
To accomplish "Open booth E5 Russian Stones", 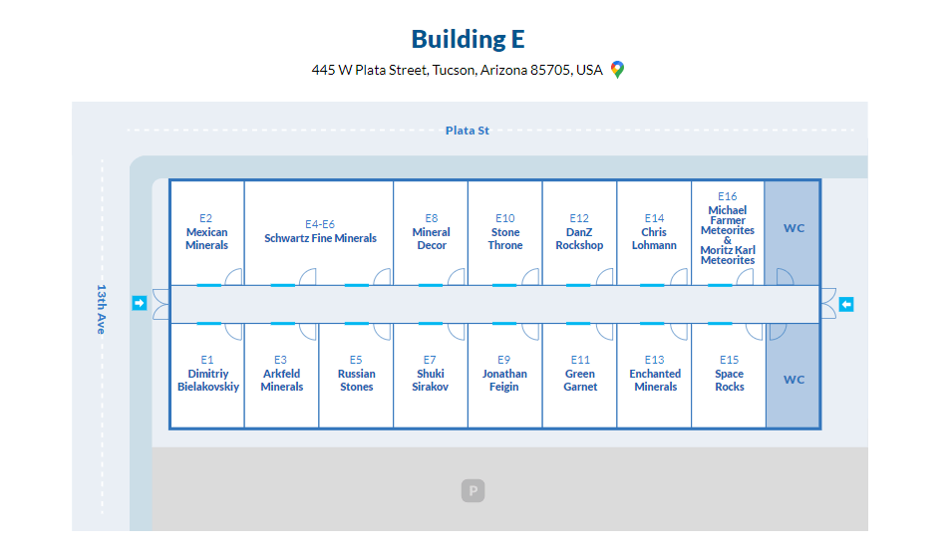I will 356,374.
